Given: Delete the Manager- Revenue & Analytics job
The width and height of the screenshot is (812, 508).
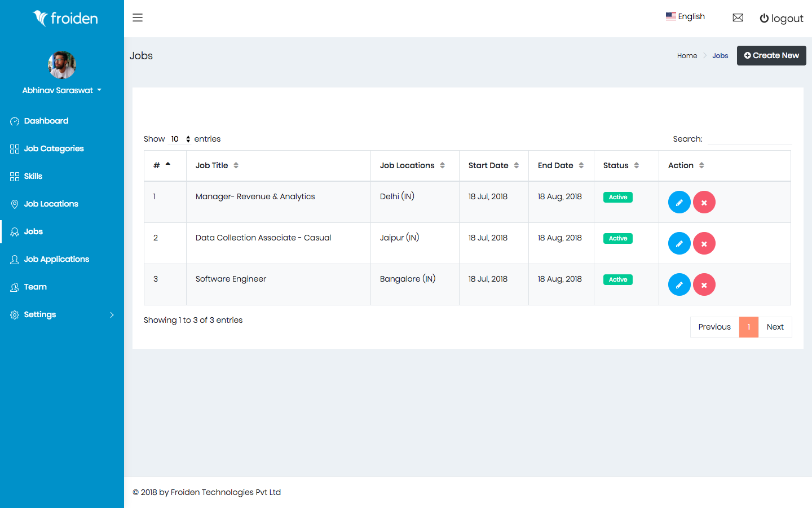Looking at the screenshot, I should [x=704, y=202].
